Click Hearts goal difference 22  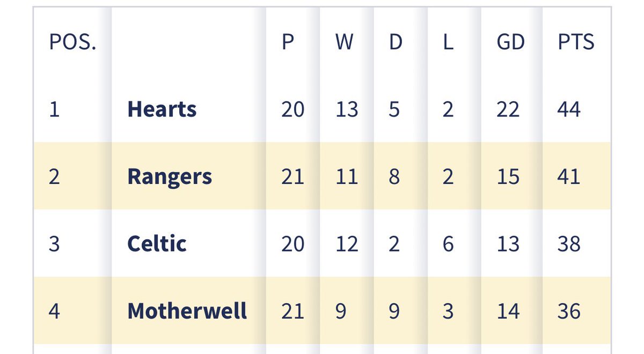[508, 109]
